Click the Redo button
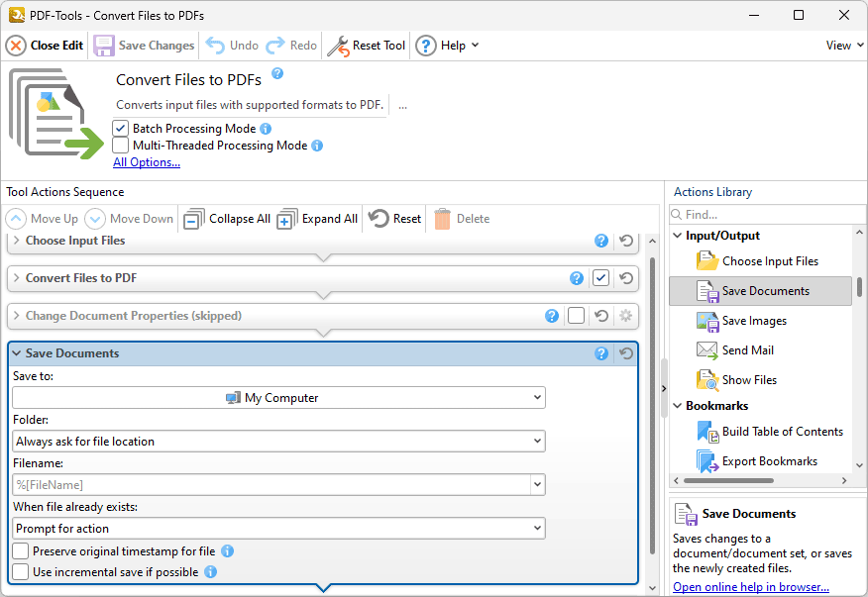Image resolution: width=868 pixels, height=597 pixels. coord(291,46)
